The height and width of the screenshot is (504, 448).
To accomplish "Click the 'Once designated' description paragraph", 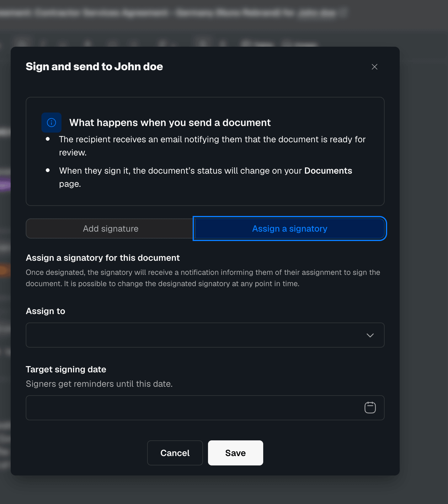I will [203, 278].
